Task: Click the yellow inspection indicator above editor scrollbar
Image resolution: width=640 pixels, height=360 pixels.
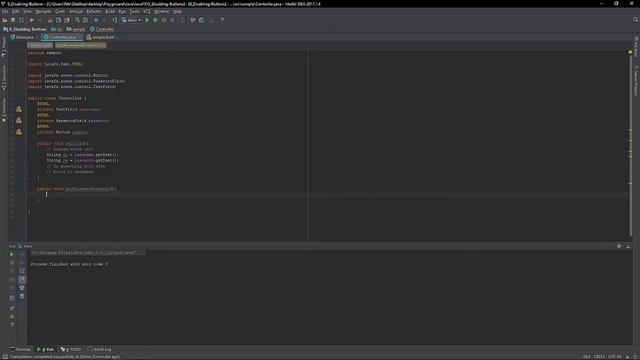Action: click(x=630, y=52)
